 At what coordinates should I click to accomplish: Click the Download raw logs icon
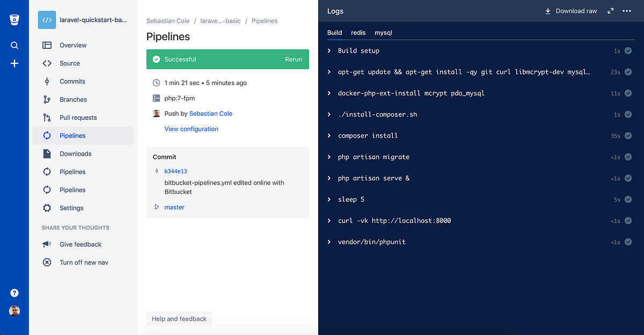tap(547, 11)
